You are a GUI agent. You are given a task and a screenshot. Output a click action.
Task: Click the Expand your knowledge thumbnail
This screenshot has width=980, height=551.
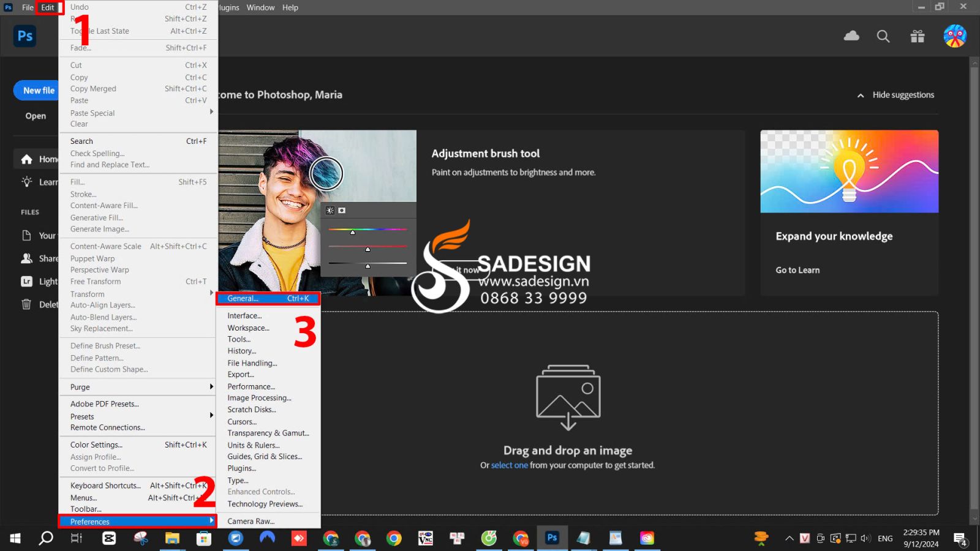point(850,171)
